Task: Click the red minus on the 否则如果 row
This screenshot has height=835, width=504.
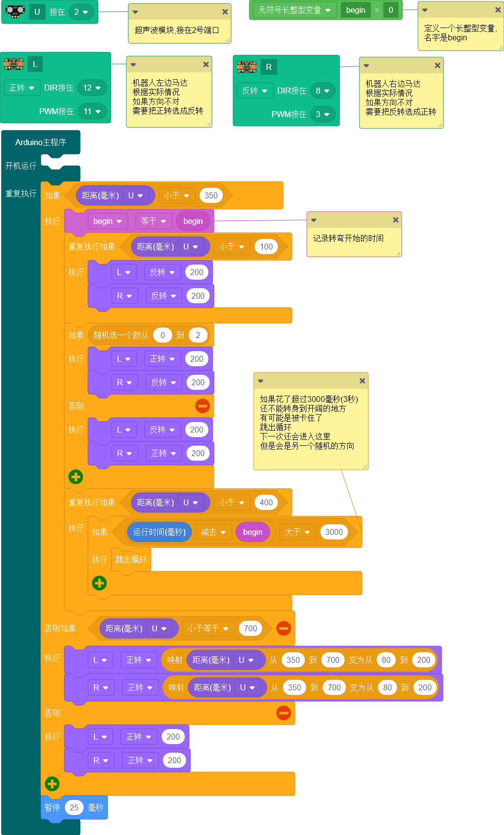Action: tap(284, 628)
